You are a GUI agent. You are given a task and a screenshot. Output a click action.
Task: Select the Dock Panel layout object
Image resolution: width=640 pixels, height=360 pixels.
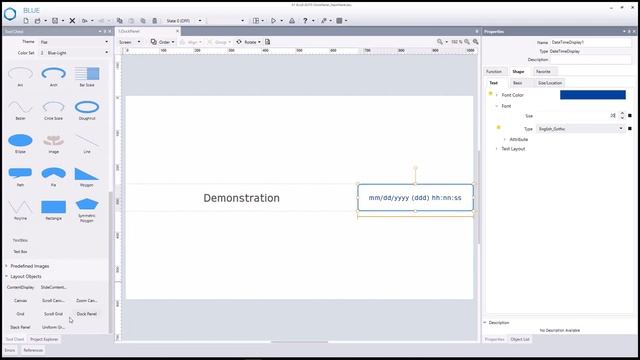87,314
